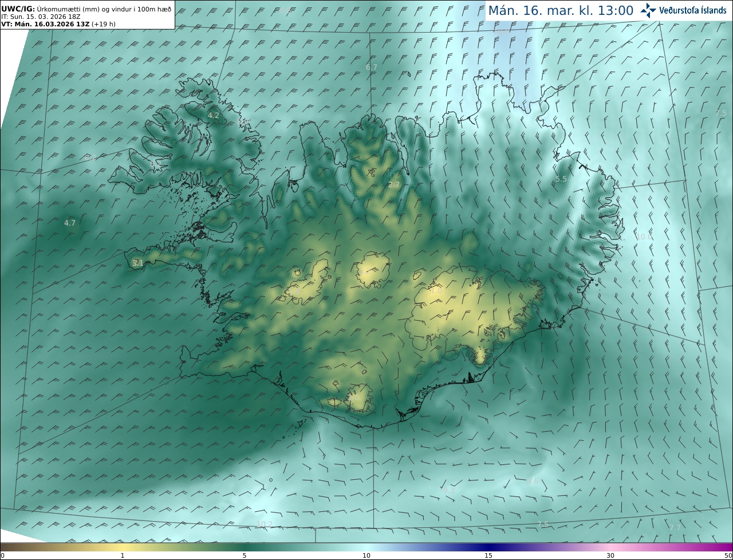Screen dimensions: 733x560
Task: Pick the pink colorbar shade at 30
Action: point(610,547)
